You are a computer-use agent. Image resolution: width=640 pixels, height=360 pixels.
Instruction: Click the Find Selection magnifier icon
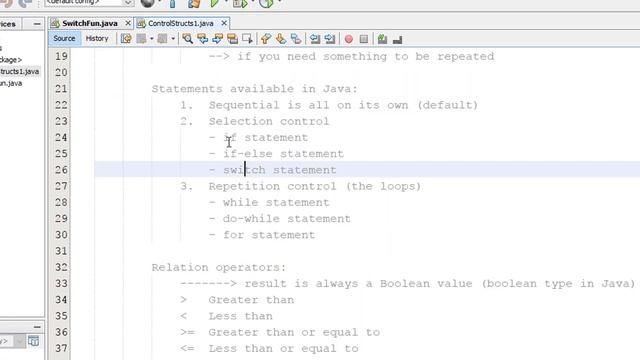pyautogui.click(x=187, y=39)
